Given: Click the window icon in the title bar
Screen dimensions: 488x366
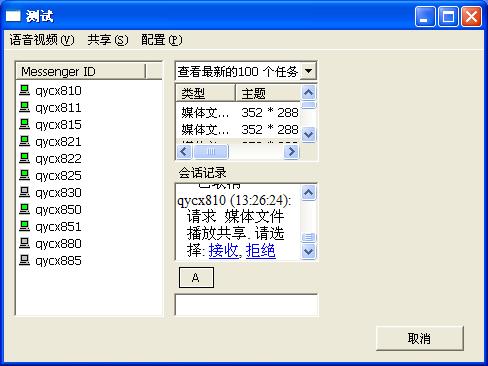Looking at the screenshot, I should pyautogui.click(x=13, y=16).
